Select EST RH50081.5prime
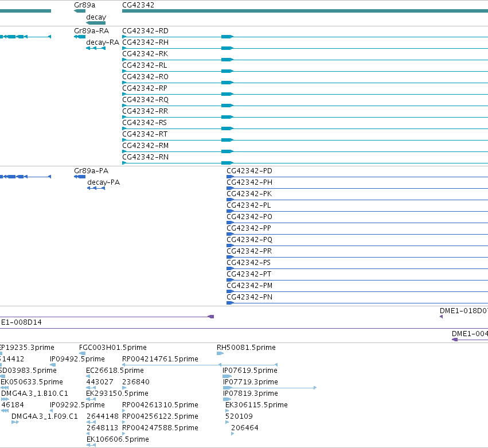 [247, 348]
